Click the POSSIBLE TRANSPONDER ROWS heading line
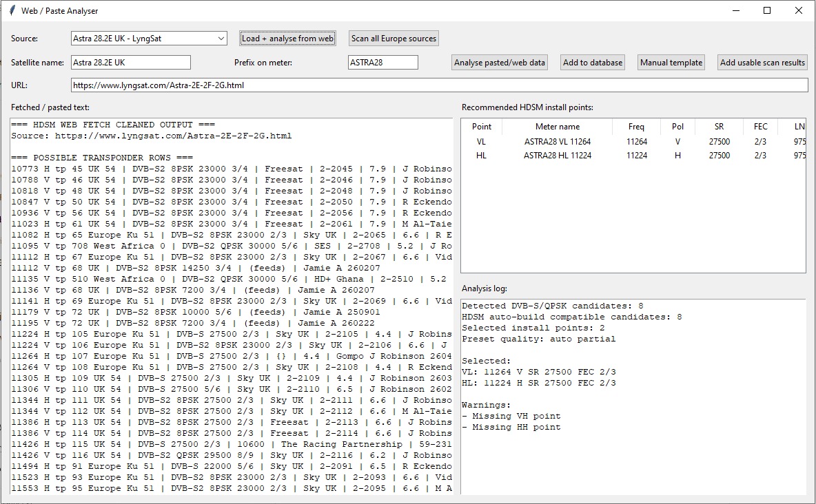This screenshot has width=816, height=504. tap(102, 158)
